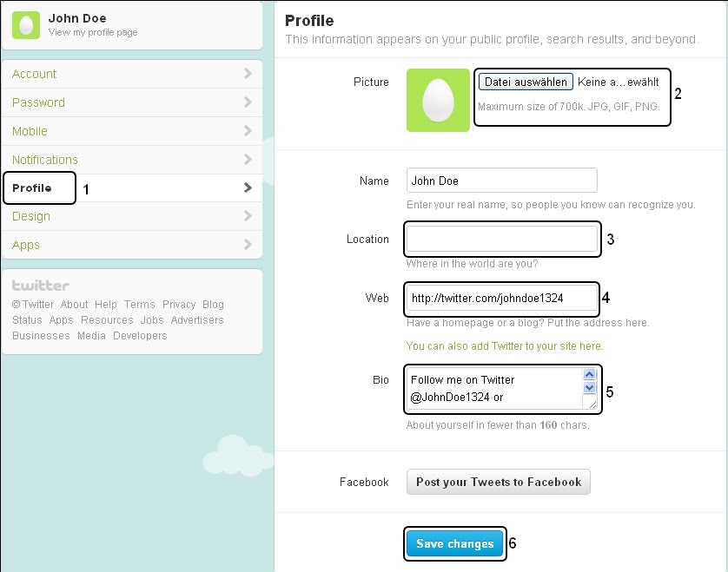Image resolution: width=728 pixels, height=572 pixels.
Task: Click the green egg profile picture
Action: (437, 100)
